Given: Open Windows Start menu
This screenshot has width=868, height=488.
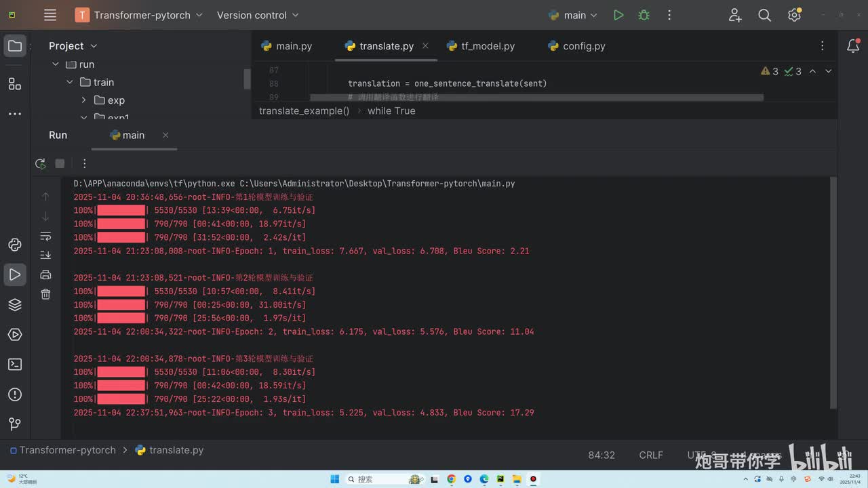Looking at the screenshot, I should tap(334, 479).
